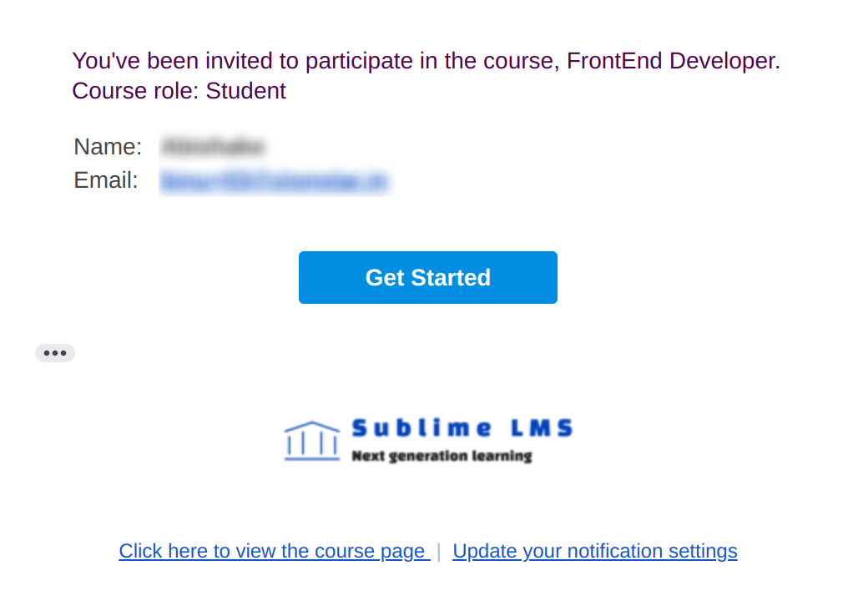
Task: Open Update your notification settings link
Action: point(594,551)
